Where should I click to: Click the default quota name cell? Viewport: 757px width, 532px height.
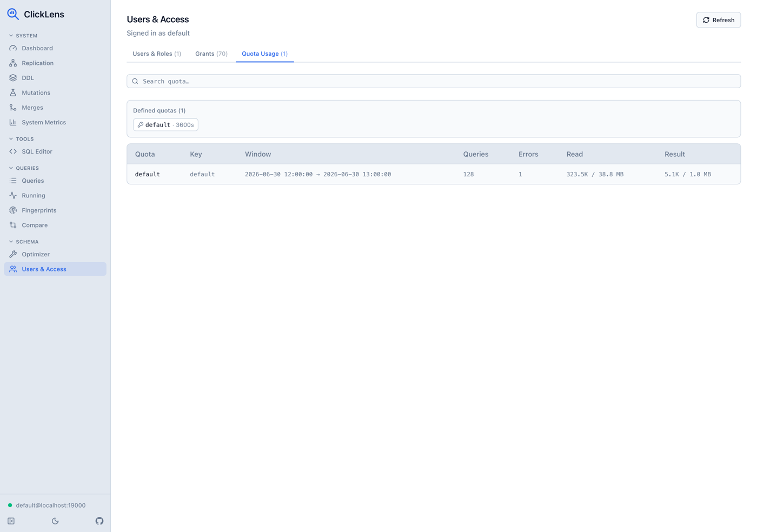click(x=148, y=174)
